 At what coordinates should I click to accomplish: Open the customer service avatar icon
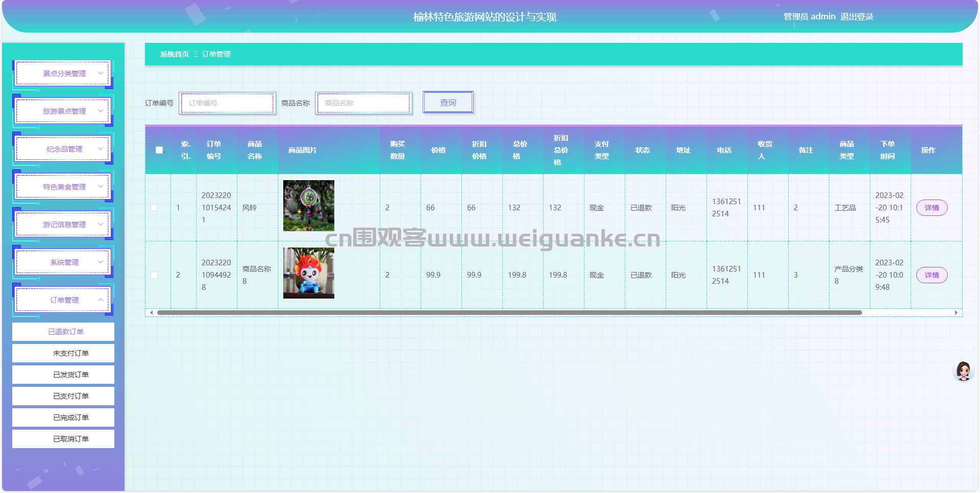click(x=964, y=371)
